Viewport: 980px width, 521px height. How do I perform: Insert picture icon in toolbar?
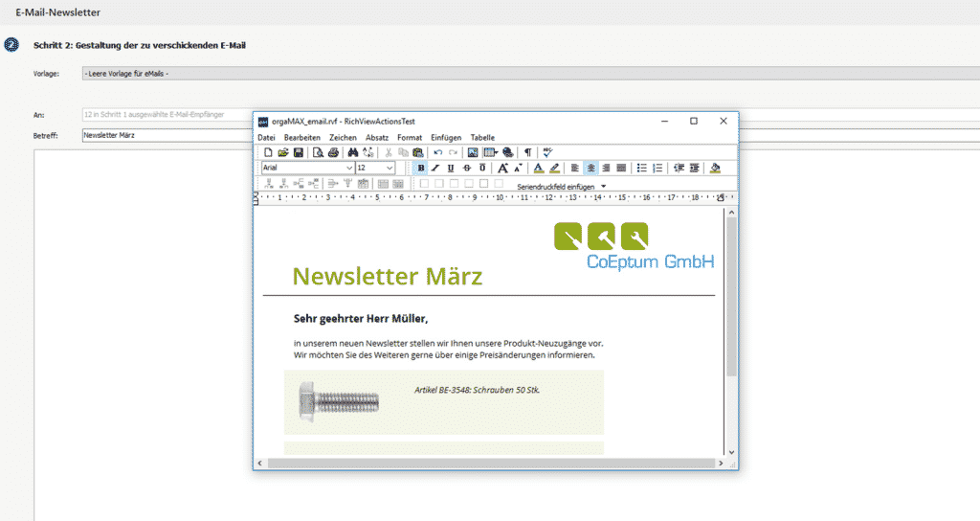[473, 152]
